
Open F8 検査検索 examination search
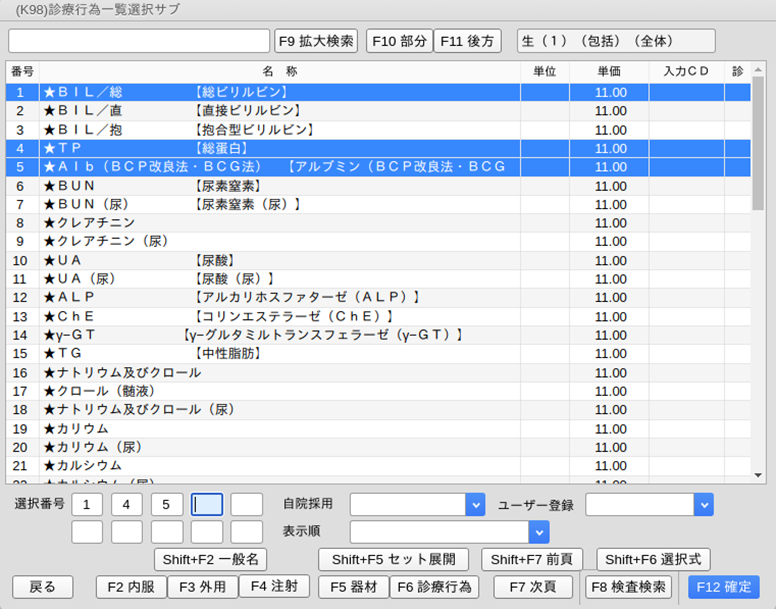[x=627, y=587]
